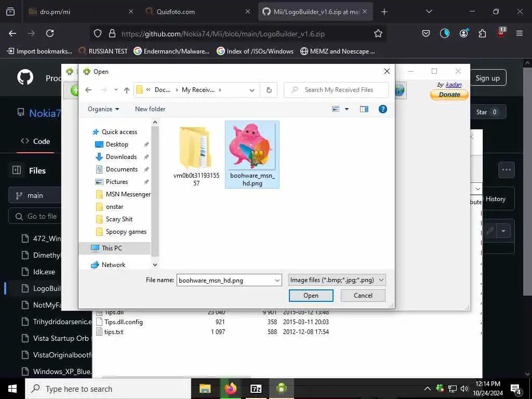Bookmark this page with the star
The image size is (532, 399).
[x=378, y=33]
